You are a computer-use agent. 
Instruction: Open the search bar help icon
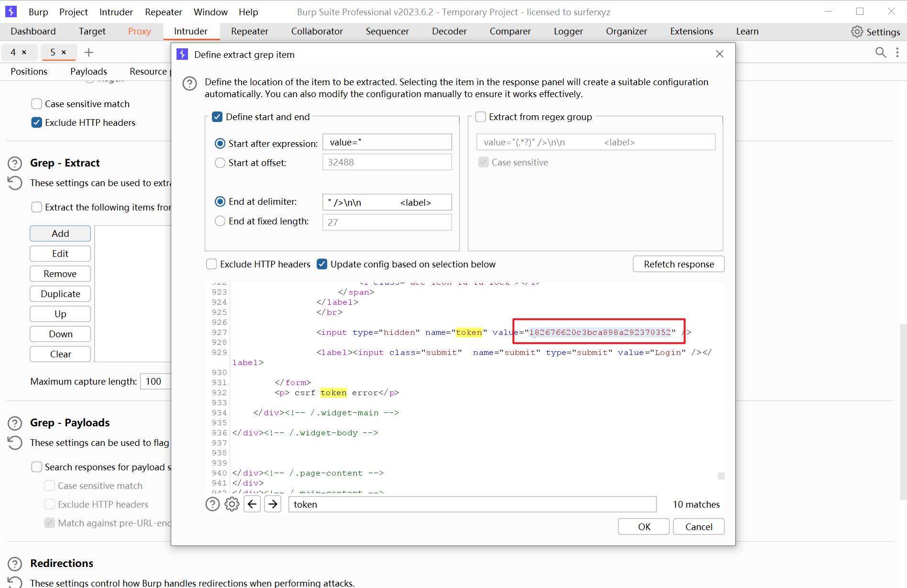212,504
